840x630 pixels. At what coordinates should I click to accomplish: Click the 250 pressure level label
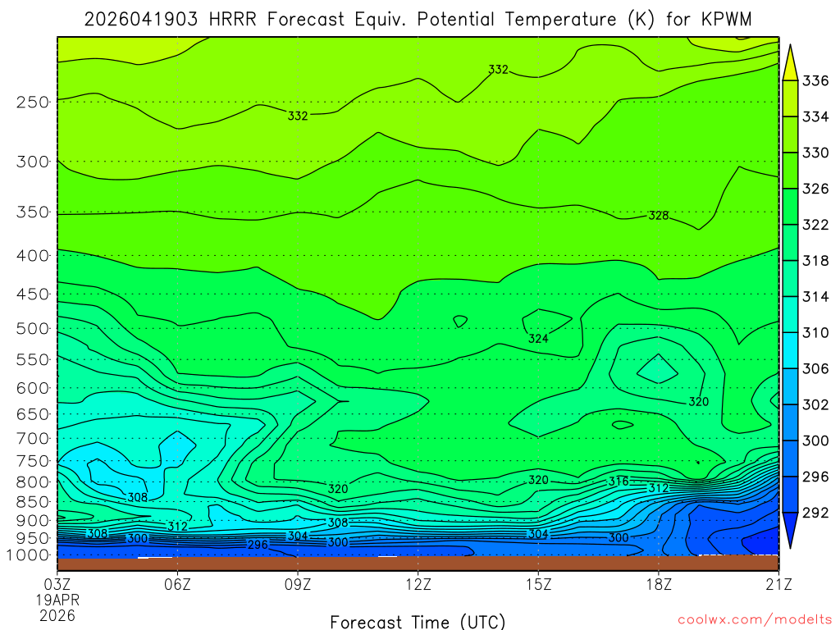33,102
